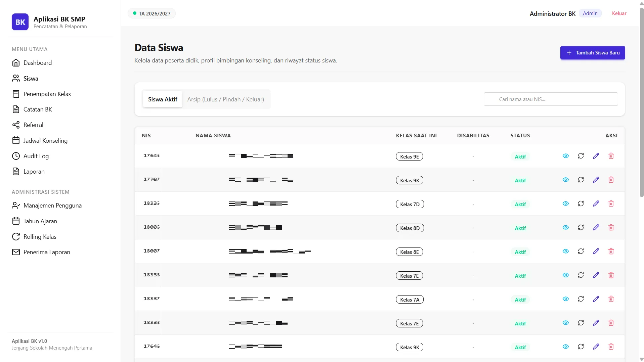Open Audit Log page
The image size is (644, 362).
coord(30,156)
